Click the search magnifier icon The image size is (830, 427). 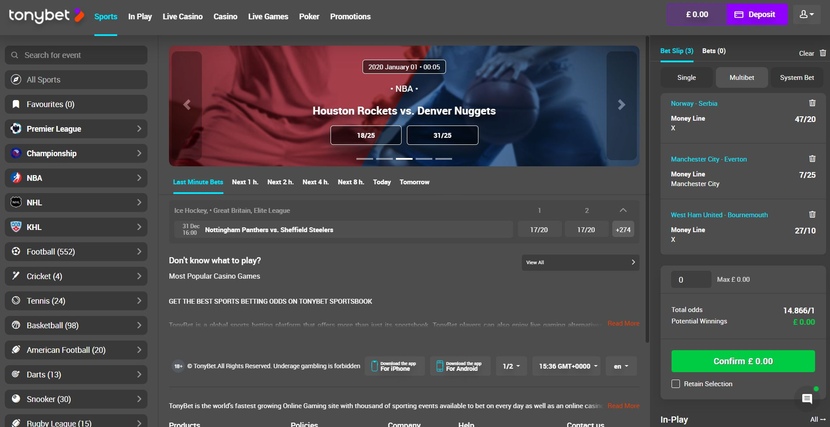(x=15, y=55)
